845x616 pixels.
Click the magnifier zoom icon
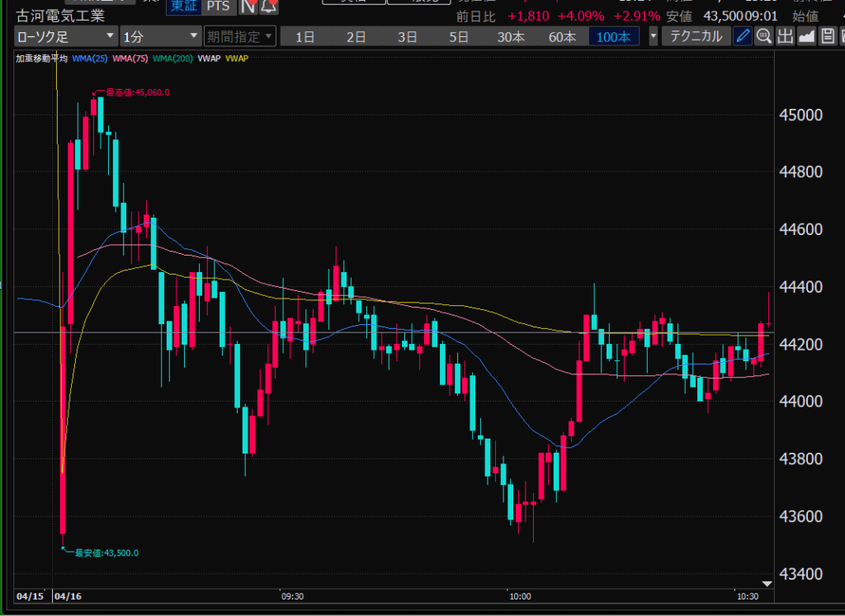(x=764, y=36)
